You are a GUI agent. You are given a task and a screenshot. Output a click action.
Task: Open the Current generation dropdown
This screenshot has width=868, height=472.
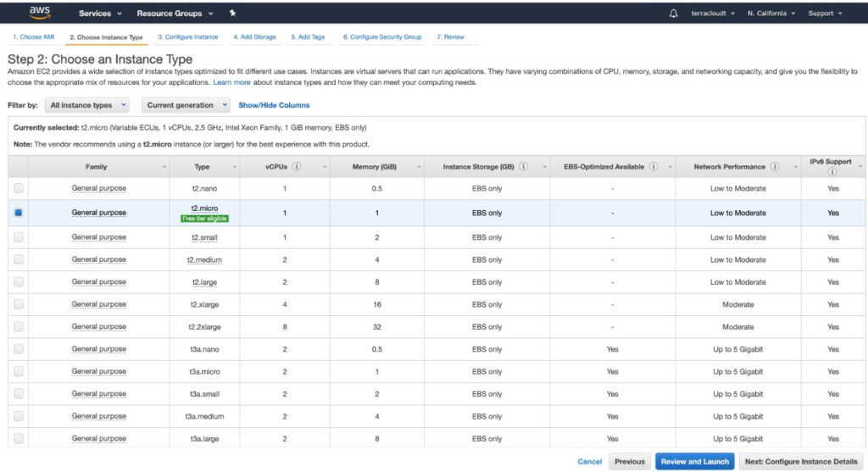[x=185, y=105]
